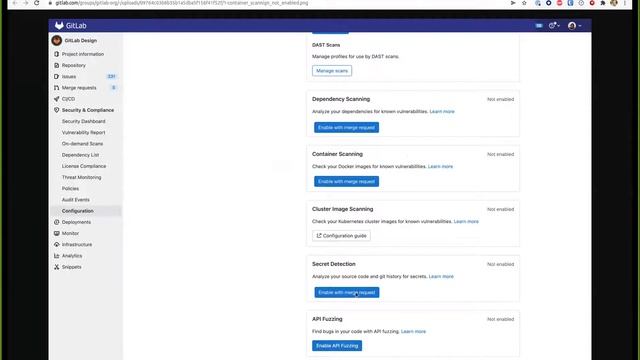Viewport: 640px width, 360px height.
Task: Open the GitLab Design project avatar
Action: coord(57,40)
